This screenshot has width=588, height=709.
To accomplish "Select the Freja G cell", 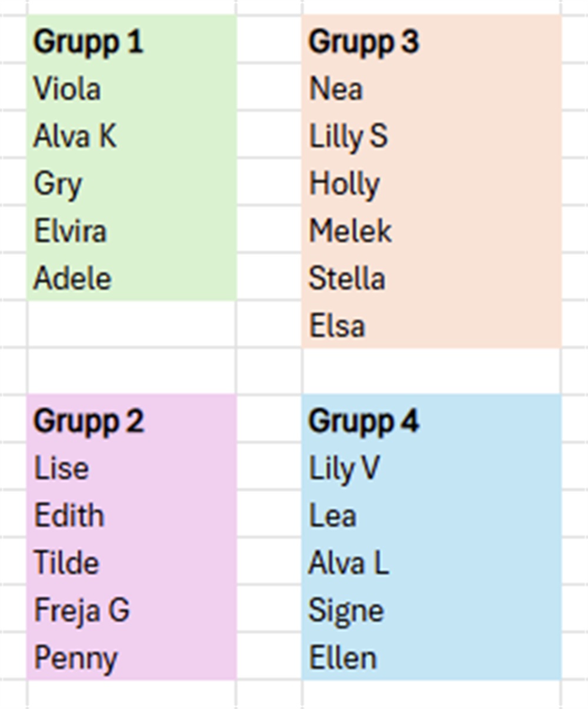I will (82, 610).
